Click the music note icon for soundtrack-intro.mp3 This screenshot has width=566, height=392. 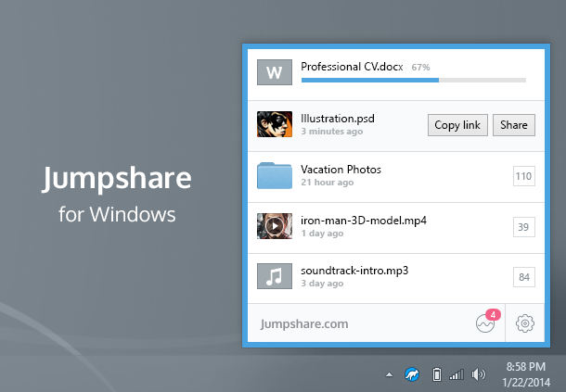274,276
